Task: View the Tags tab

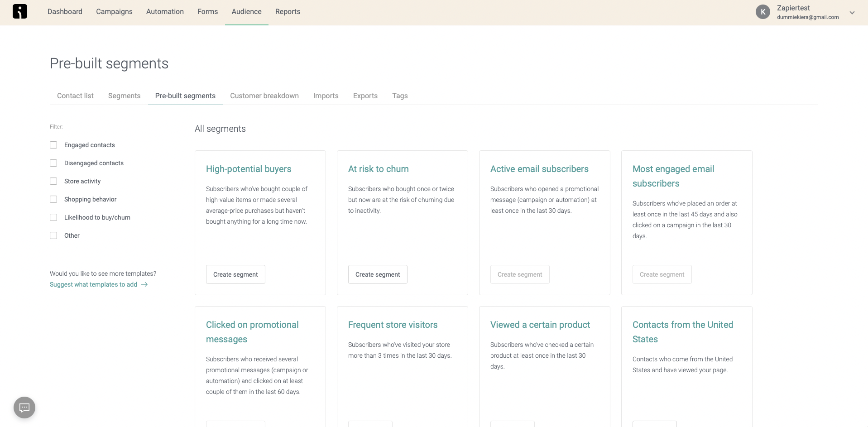Action: click(x=400, y=96)
